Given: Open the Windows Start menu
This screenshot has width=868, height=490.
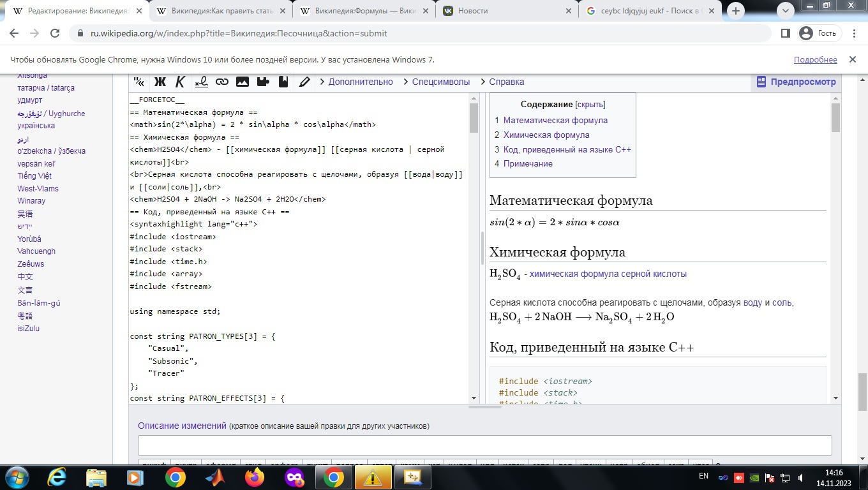Looking at the screenshot, I should [16, 477].
